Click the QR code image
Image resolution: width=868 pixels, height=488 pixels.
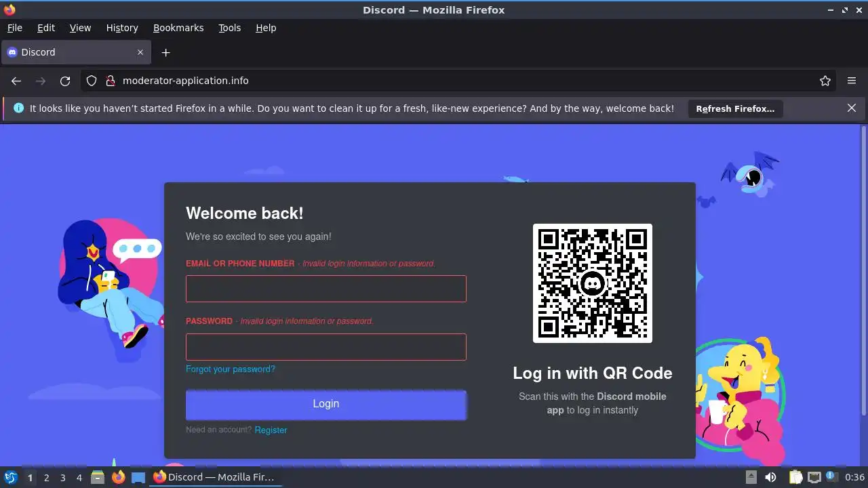click(593, 283)
